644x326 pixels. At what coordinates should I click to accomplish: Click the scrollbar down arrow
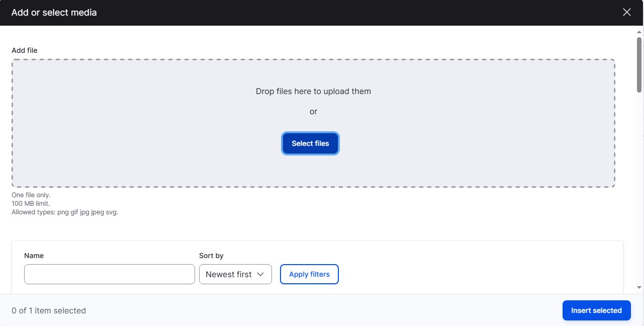(639, 287)
